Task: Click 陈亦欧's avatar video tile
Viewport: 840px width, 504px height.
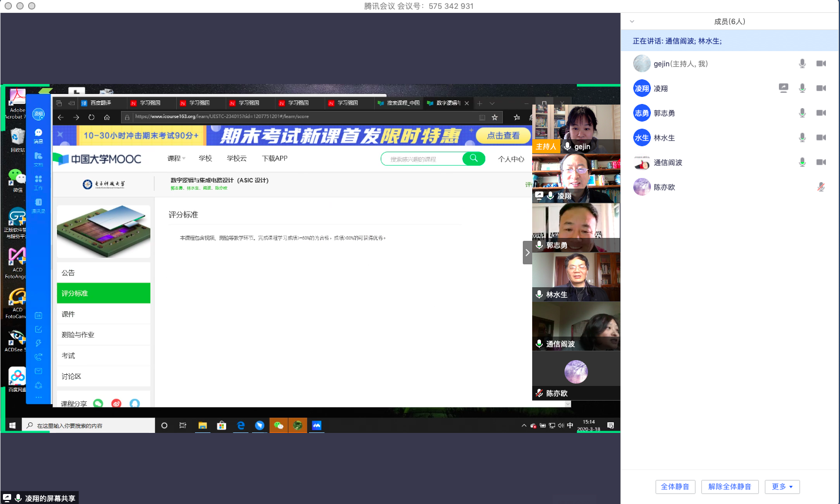Action: [x=576, y=371]
